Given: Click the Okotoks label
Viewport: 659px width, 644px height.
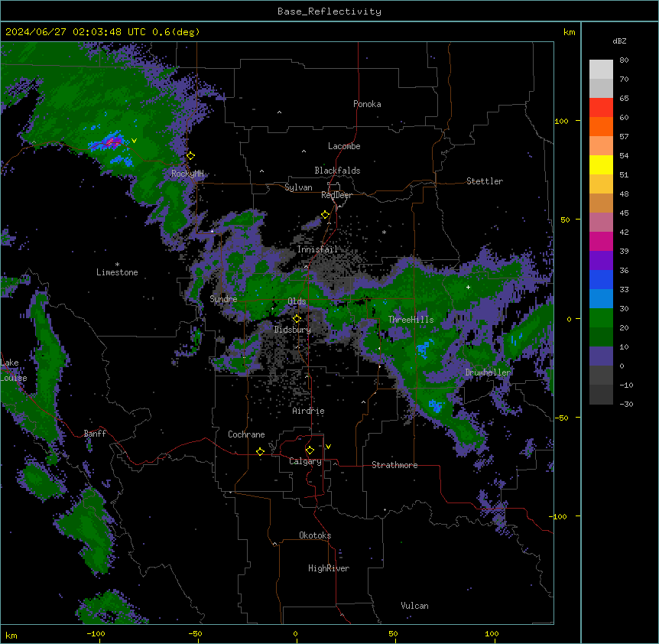Looking at the screenshot, I should [x=315, y=535].
